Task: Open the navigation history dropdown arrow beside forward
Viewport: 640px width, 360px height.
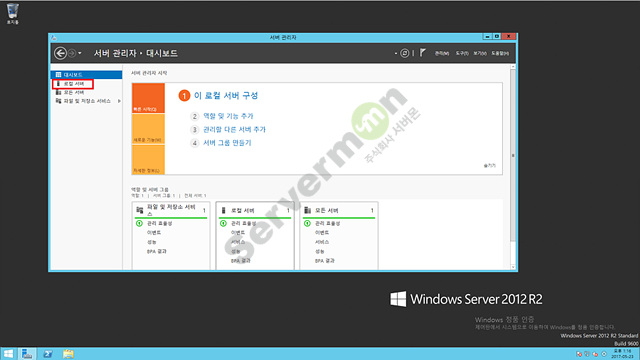Action: point(80,53)
